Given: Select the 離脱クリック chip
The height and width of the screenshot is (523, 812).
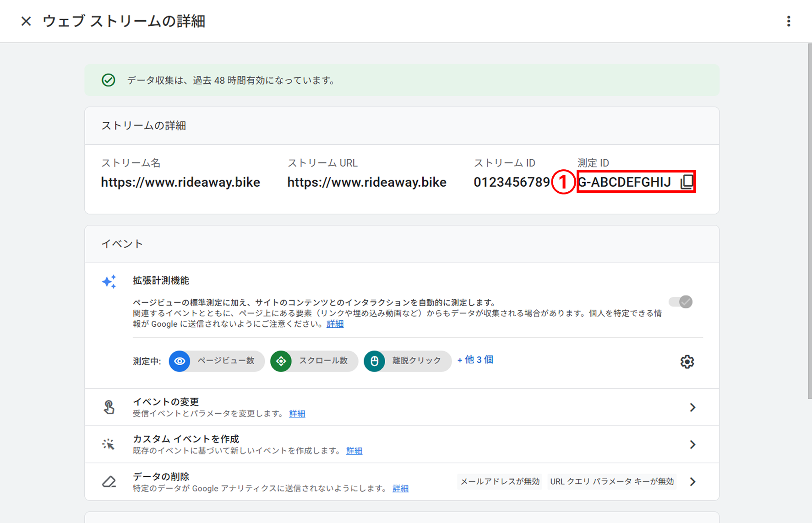Looking at the screenshot, I should pyautogui.click(x=408, y=361).
